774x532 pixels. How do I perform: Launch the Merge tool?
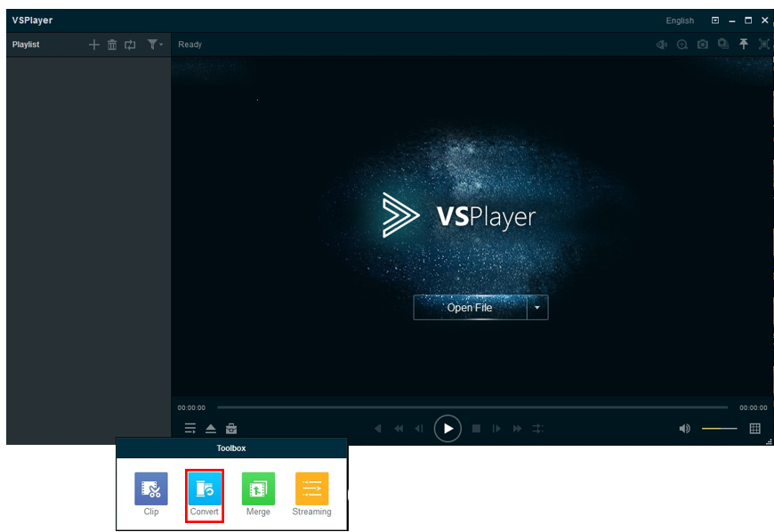click(258, 490)
